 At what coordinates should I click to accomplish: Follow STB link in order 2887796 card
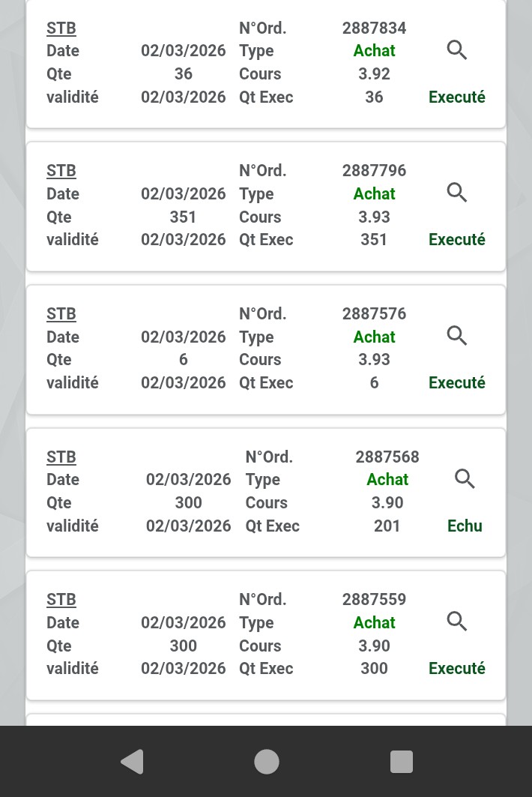coord(61,171)
